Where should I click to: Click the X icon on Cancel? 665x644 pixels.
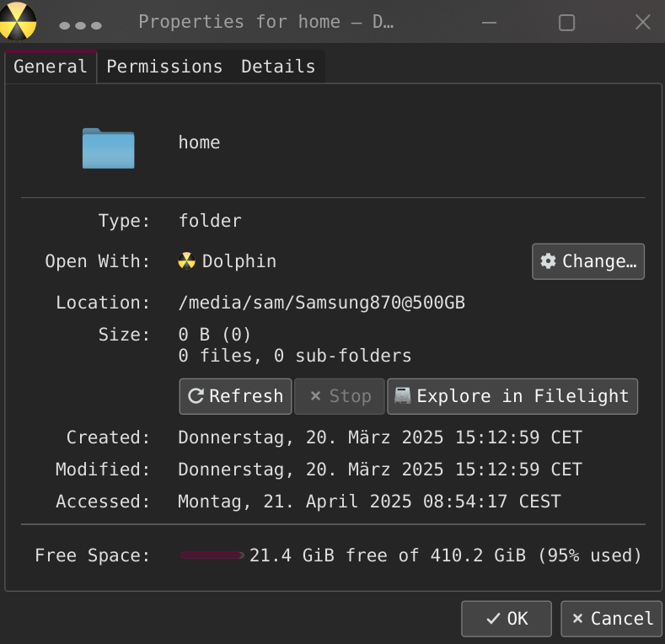[x=577, y=618]
